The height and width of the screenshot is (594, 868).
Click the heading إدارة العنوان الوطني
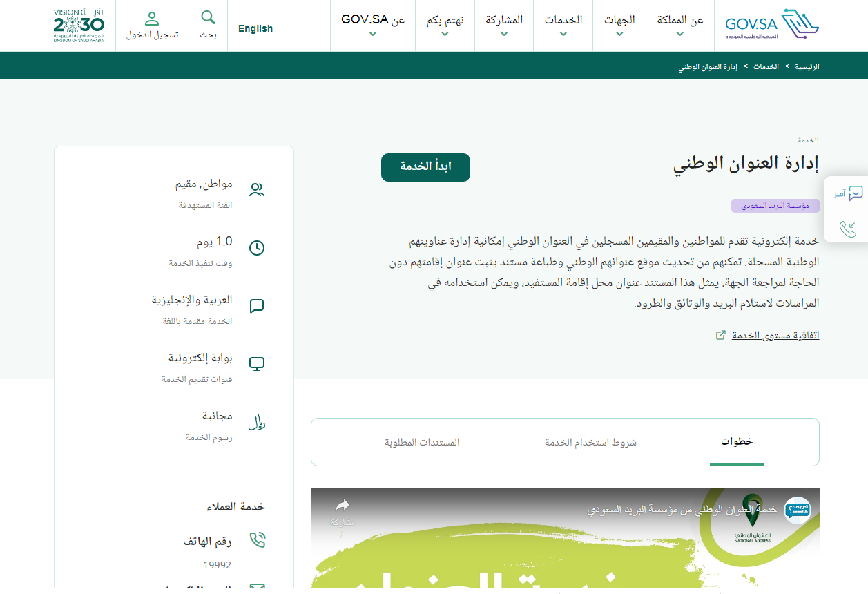click(x=746, y=164)
